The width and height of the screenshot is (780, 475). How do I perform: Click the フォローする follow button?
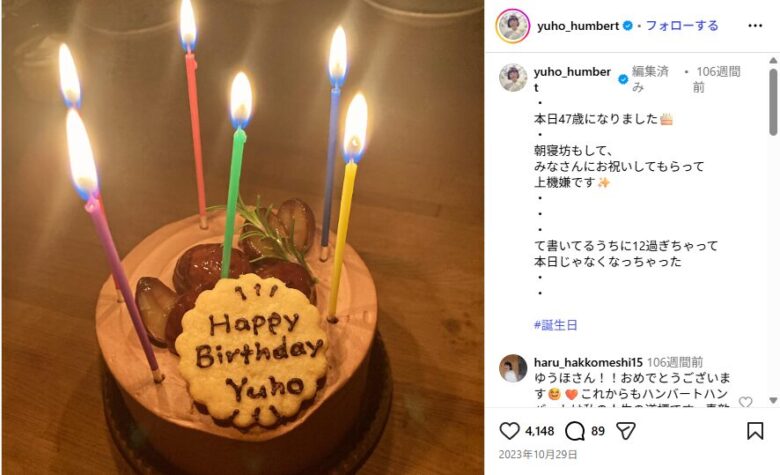click(682, 26)
